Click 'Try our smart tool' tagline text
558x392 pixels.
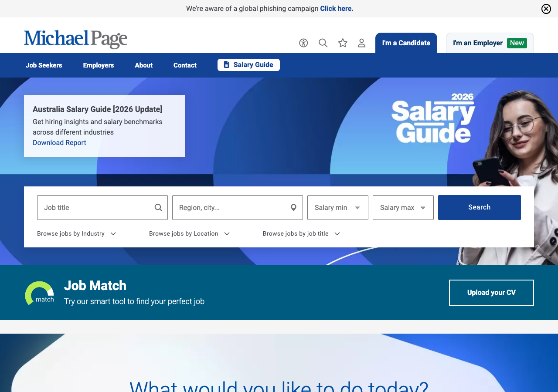[x=134, y=301]
